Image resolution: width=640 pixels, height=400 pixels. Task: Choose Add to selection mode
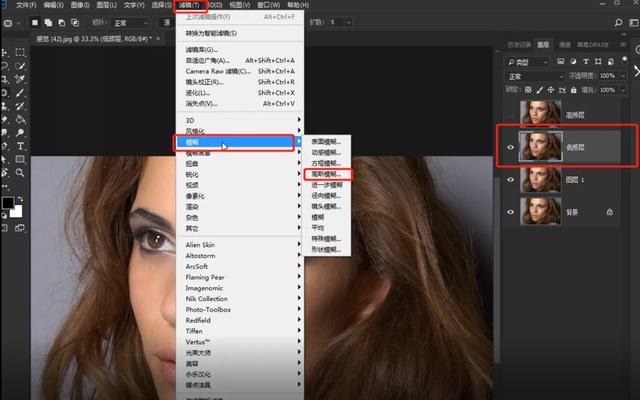[x=48, y=22]
